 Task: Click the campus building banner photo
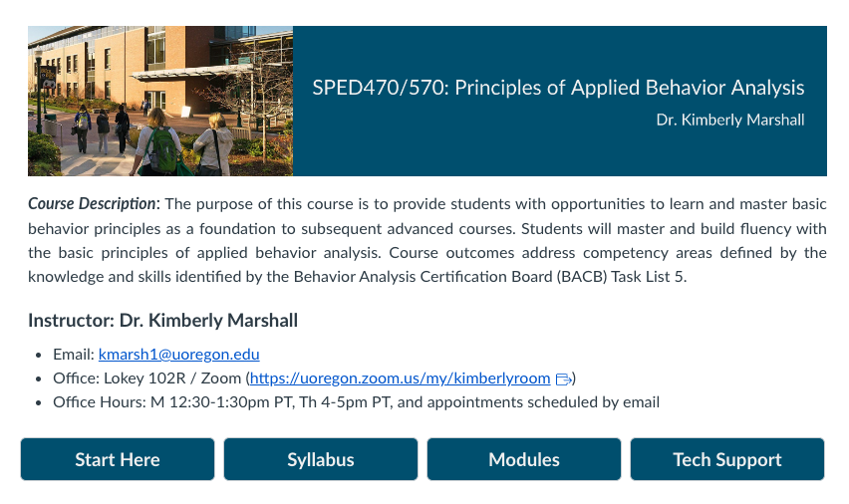coord(160,101)
